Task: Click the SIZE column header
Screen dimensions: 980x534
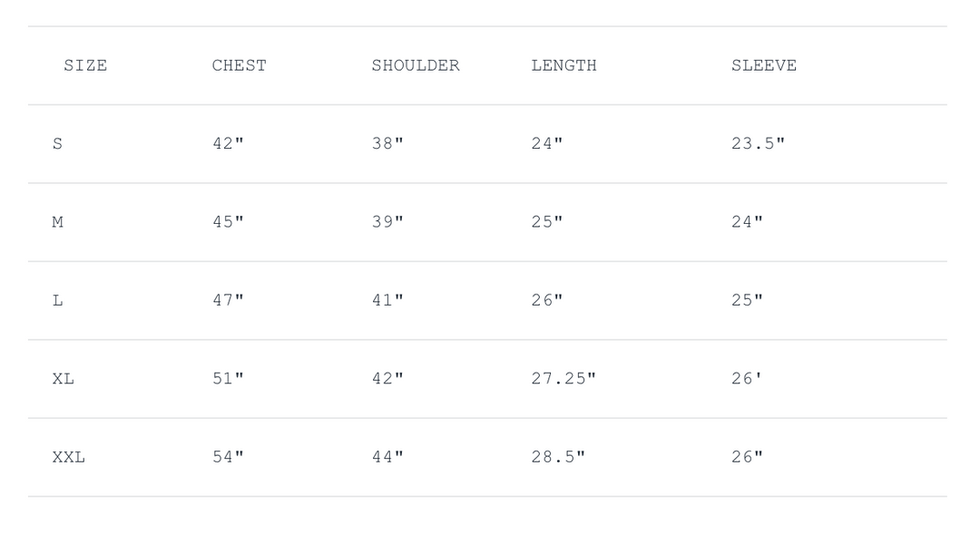Action: pos(85,65)
